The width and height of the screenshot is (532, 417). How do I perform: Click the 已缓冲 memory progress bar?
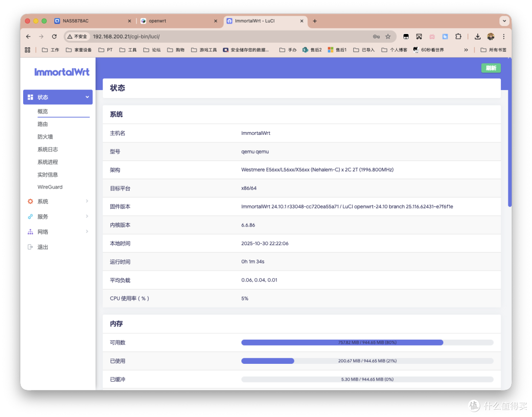(x=367, y=379)
